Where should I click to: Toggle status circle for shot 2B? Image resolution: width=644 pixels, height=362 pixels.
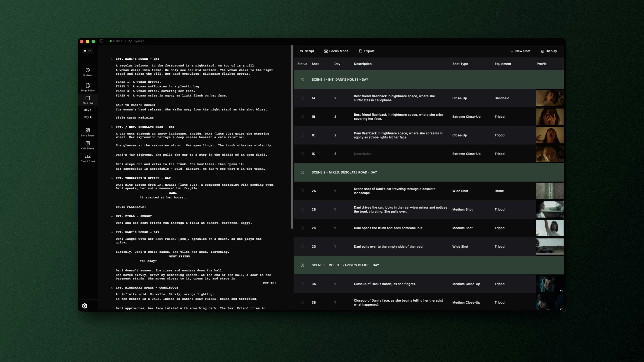(x=302, y=209)
